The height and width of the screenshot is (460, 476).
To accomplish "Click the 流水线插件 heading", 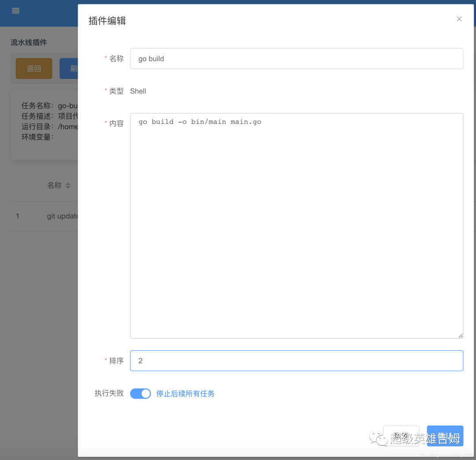I will click(29, 42).
